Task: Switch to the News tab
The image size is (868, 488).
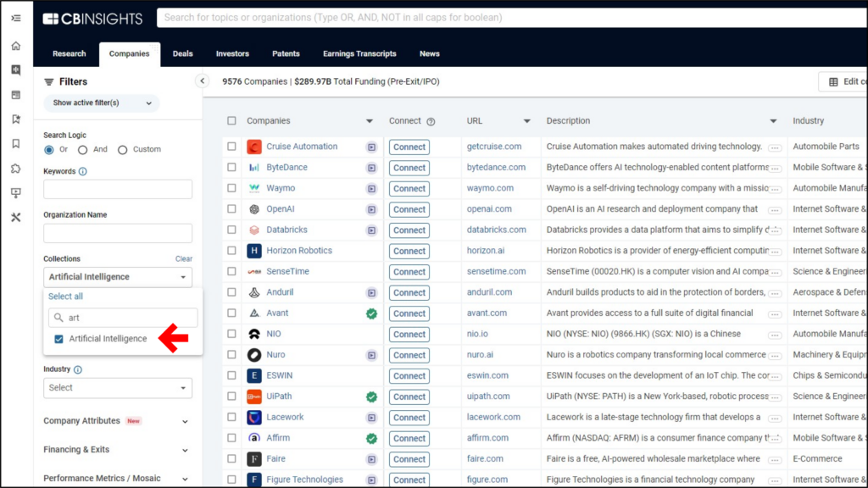Action: pos(430,53)
